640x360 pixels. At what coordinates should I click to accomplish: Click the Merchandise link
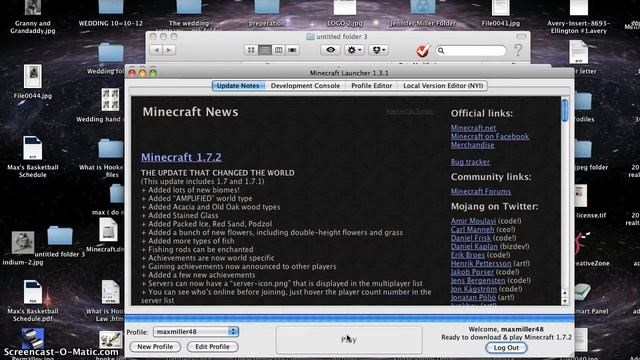point(472,145)
